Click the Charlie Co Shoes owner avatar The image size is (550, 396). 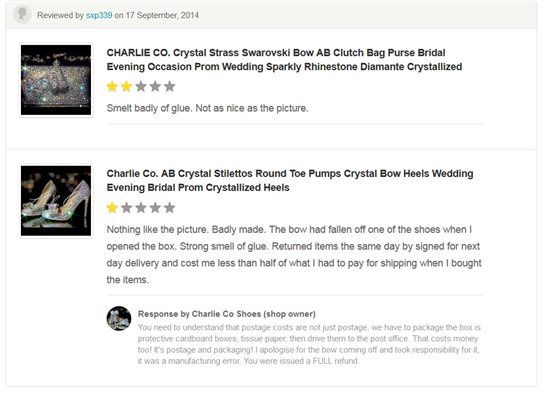tap(119, 318)
